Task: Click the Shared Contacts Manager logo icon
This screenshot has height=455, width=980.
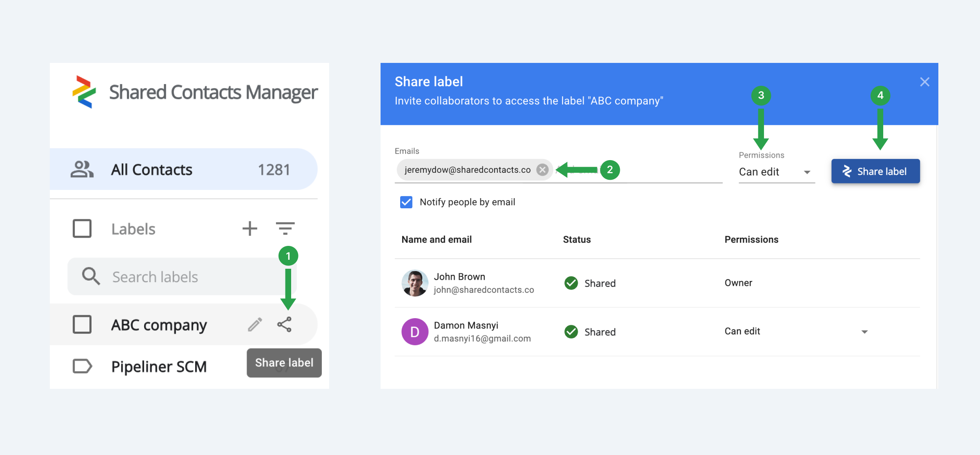Action: tap(84, 92)
